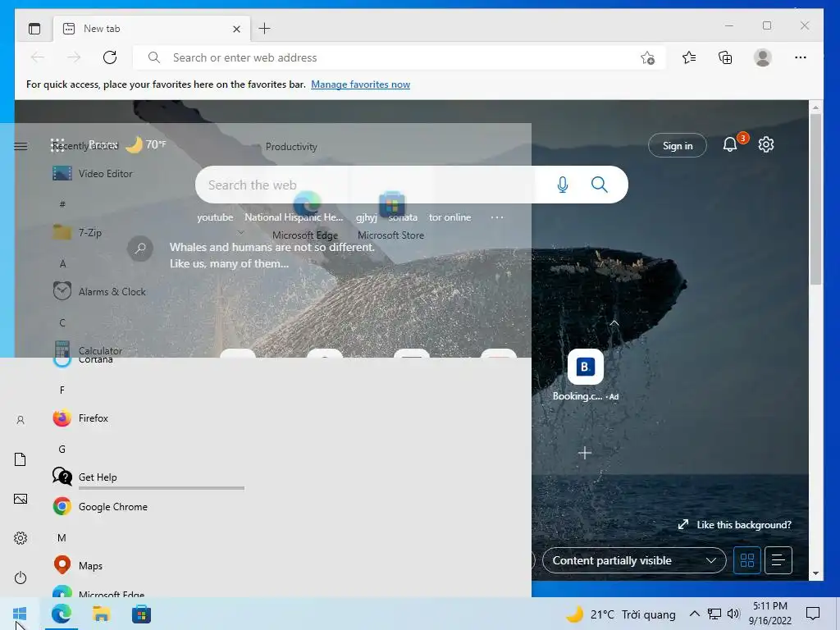This screenshot has height=630, width=840.
Task: Follow the Manage favorites now link
Action: point(361,84)
